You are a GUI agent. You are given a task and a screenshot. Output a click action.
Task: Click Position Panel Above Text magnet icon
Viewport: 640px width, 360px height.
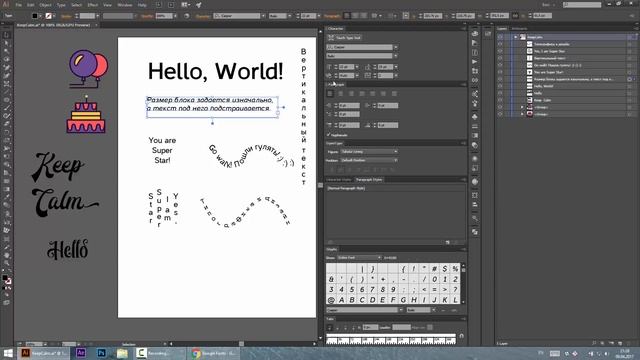point(462,336)
